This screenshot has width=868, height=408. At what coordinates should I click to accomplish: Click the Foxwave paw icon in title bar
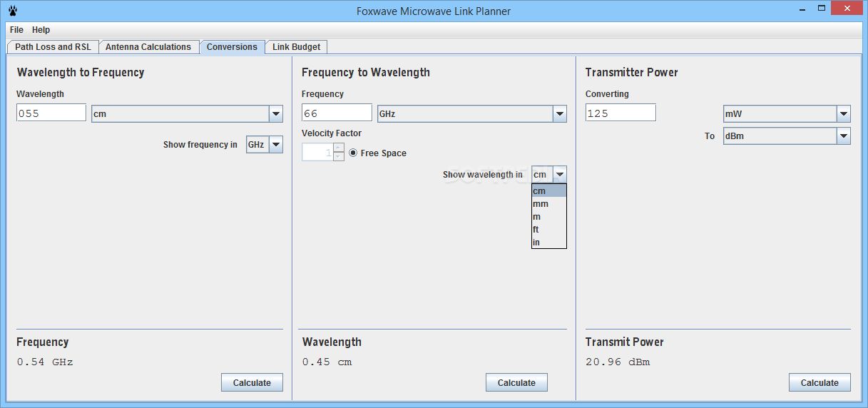tap(12, 11)
